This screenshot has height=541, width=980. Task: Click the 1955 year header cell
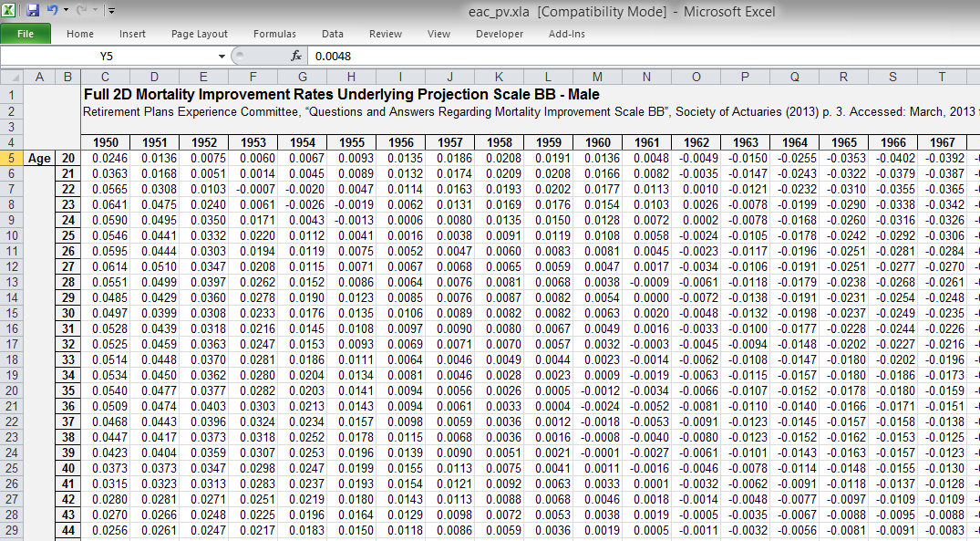coord(351,142)
